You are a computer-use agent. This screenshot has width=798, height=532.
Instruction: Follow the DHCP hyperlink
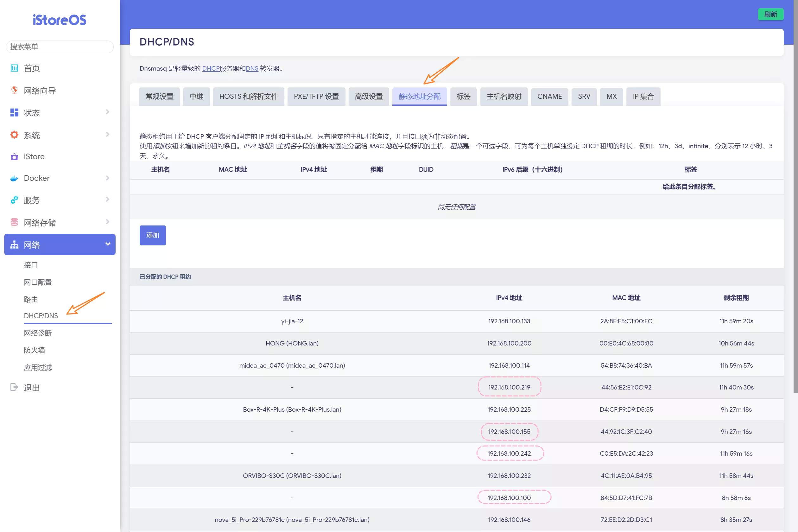[211, 68]
